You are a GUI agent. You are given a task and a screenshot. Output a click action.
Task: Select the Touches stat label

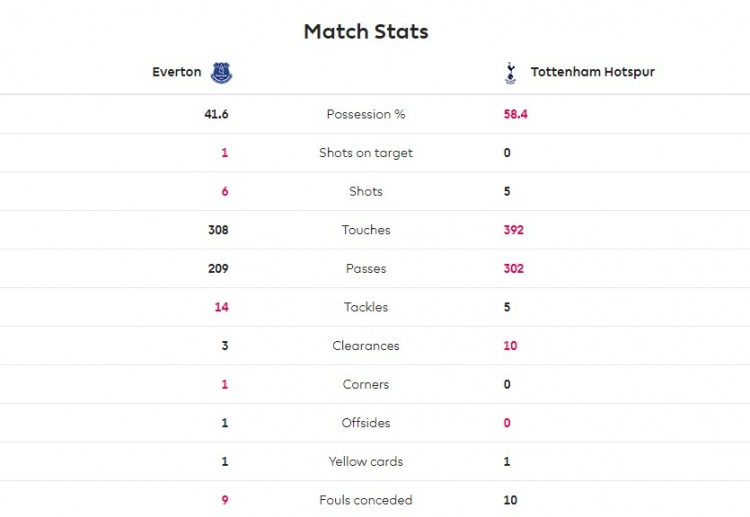point(366,230)
